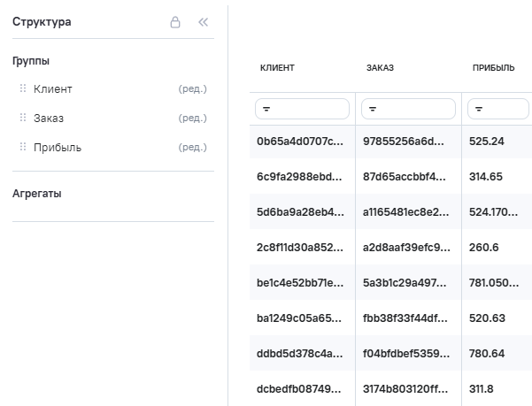Sort by the КЛИЕНТ column header
Screen dimensions: 532x406
(x=277, y=68)
